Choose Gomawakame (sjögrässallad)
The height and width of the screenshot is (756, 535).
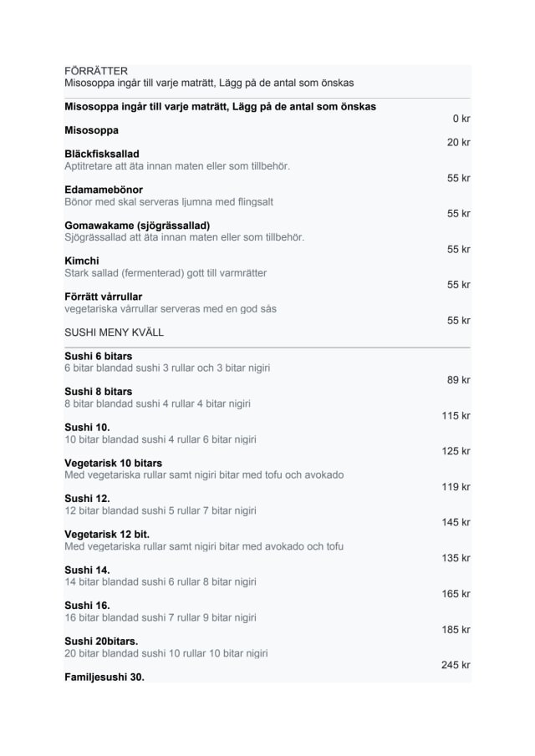[x=137, y=226]
